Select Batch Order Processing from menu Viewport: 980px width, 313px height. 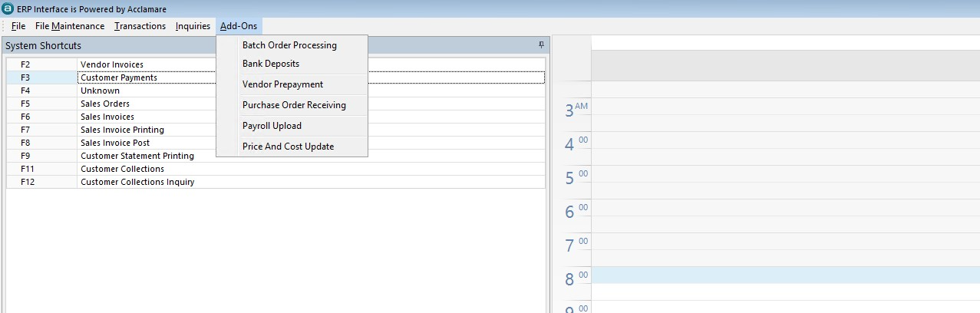coord(289,45)
